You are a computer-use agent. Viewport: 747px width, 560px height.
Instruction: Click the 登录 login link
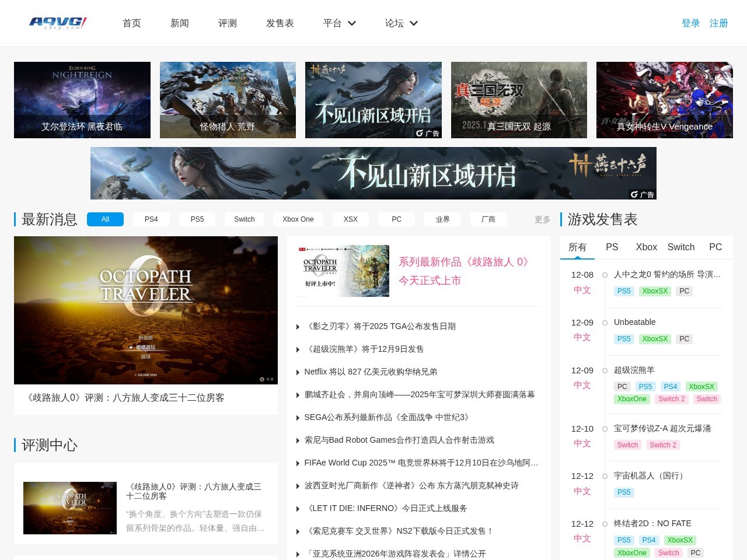(x=690, y=23)
